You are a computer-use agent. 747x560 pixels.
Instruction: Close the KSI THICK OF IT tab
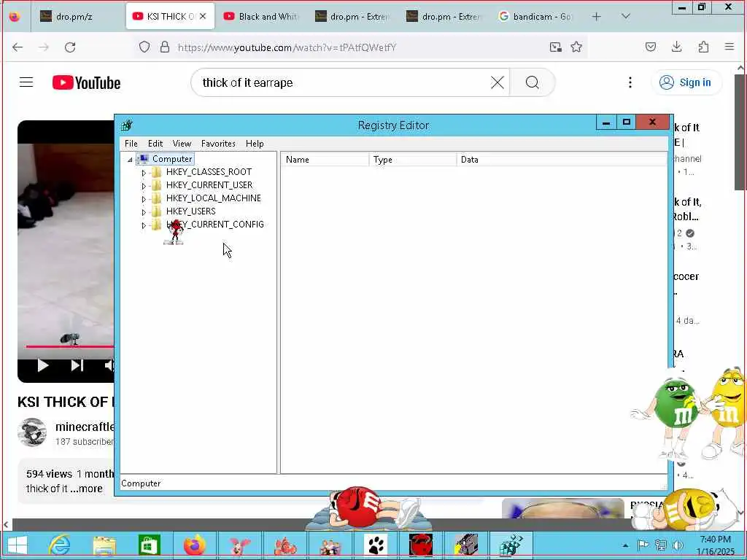203,16
